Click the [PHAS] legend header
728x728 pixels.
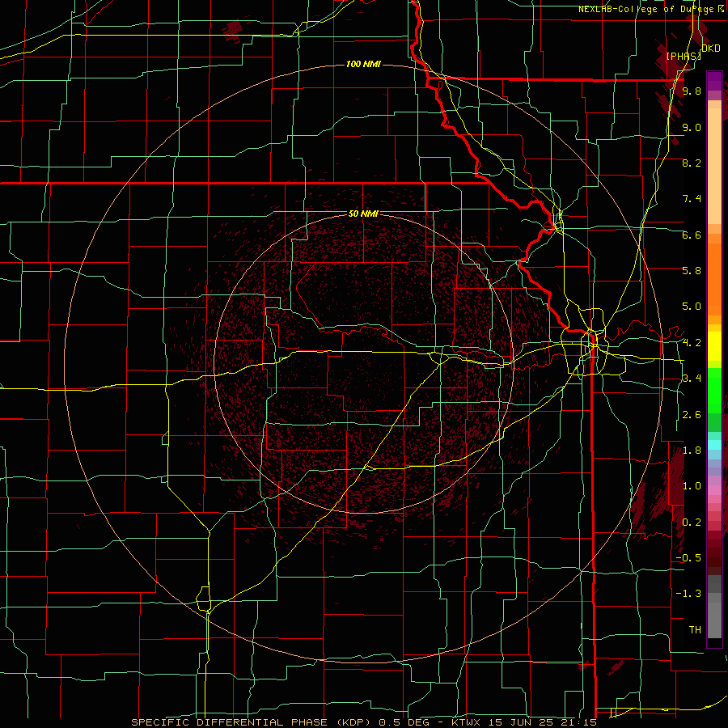tap(684, 56)
